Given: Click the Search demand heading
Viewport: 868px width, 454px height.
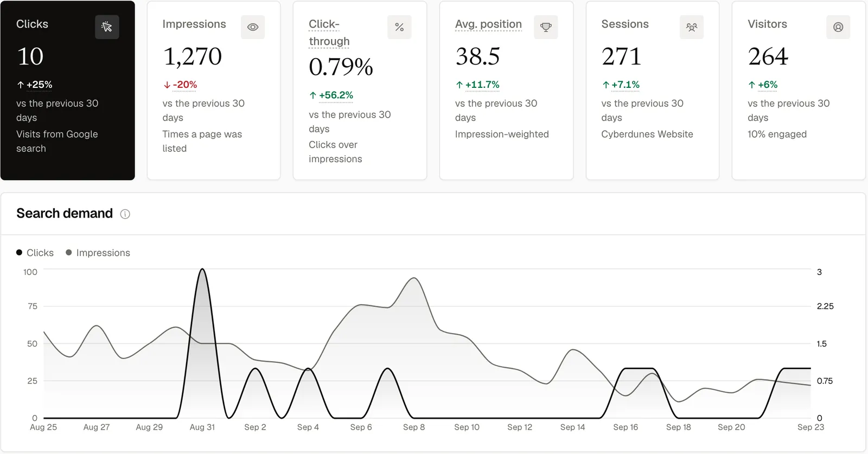Looking at the screenshot, I should 65,214.
